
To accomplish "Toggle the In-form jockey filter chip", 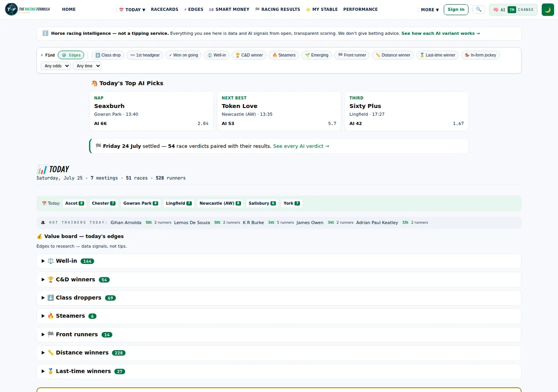I will pos(480,55).
